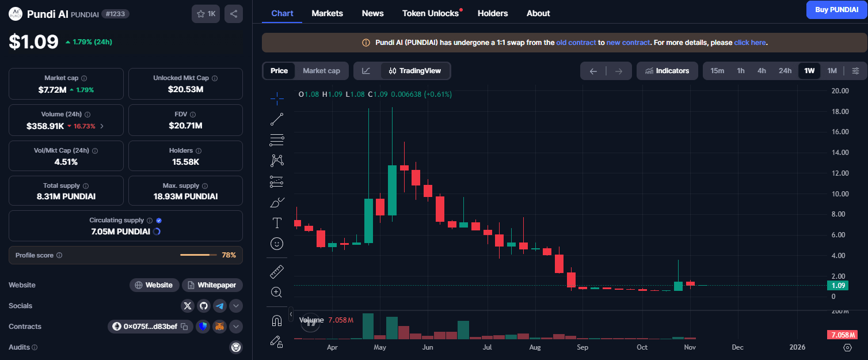Select the text annotation tool
Image resolution: width=868 pixels, height=360 pixels.
click(x=277, y=222)
